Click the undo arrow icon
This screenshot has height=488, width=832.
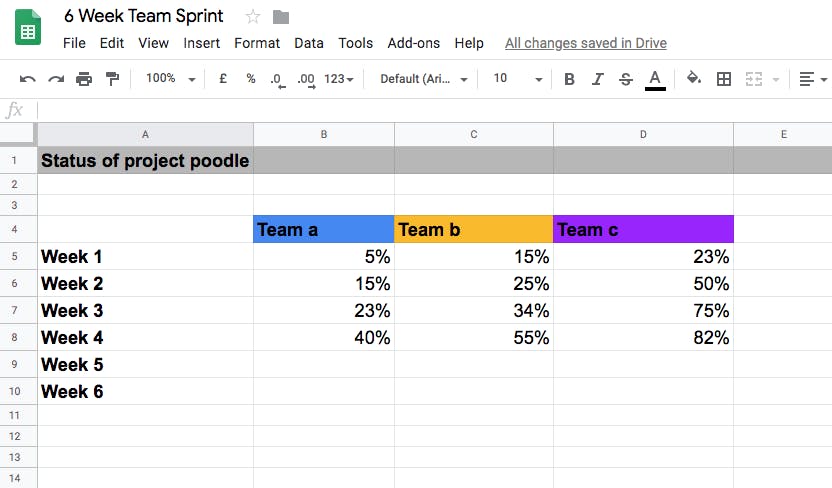(28, 80)
